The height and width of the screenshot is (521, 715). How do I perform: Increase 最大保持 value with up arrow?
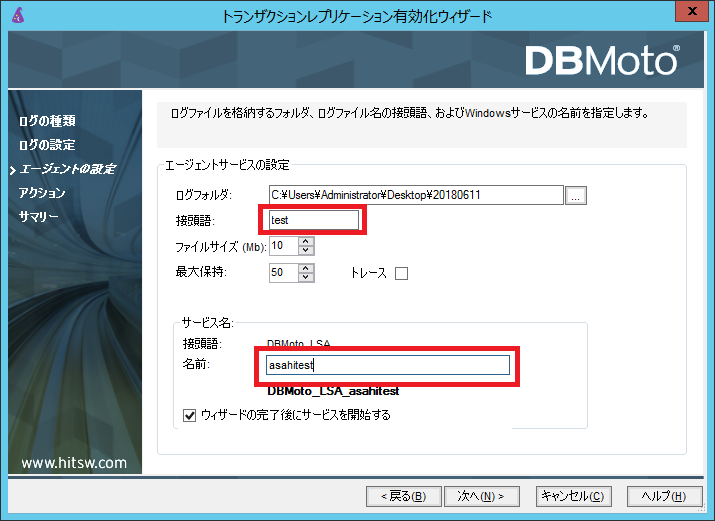point(306,268)
